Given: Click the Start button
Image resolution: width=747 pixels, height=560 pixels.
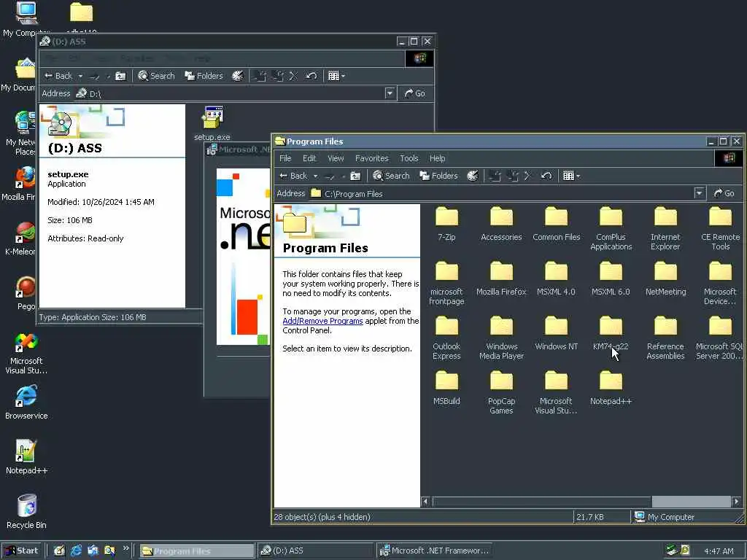Looking at the screenshot, I should coord(22,551).
